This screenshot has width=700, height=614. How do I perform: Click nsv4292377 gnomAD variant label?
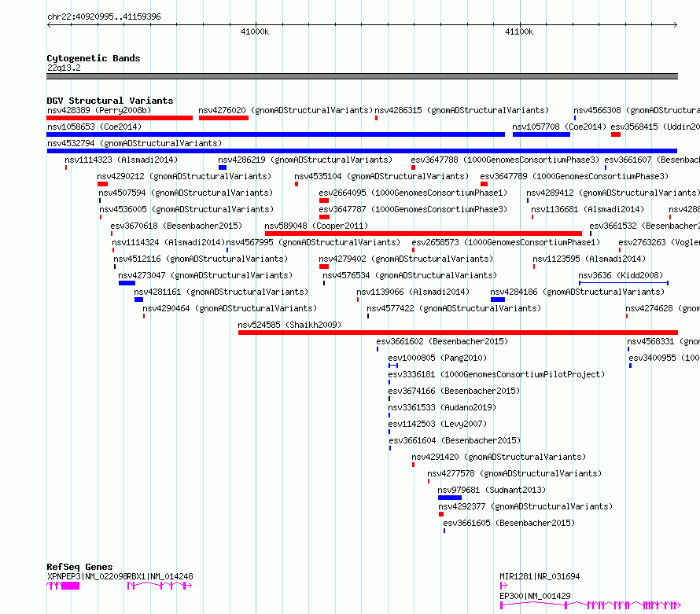525,506
